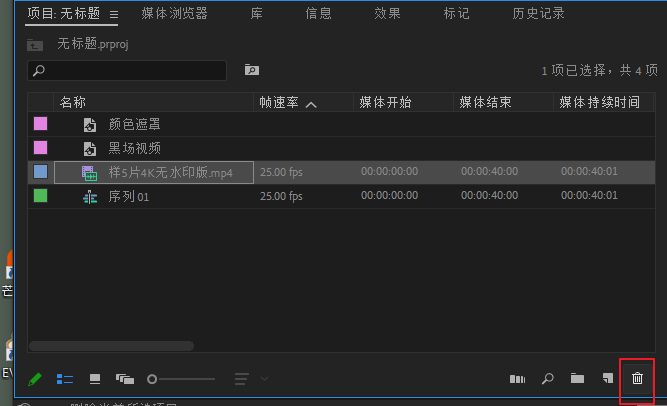This screenshot has height=406, width=667.
Task: Sort by the 帧速率 column header
Action: point(280,103)
